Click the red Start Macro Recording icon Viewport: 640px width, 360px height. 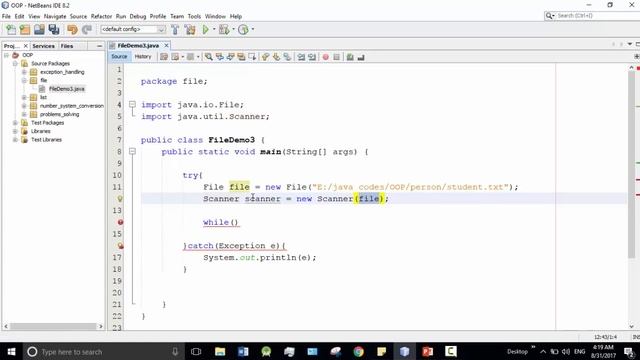(326, 57)
